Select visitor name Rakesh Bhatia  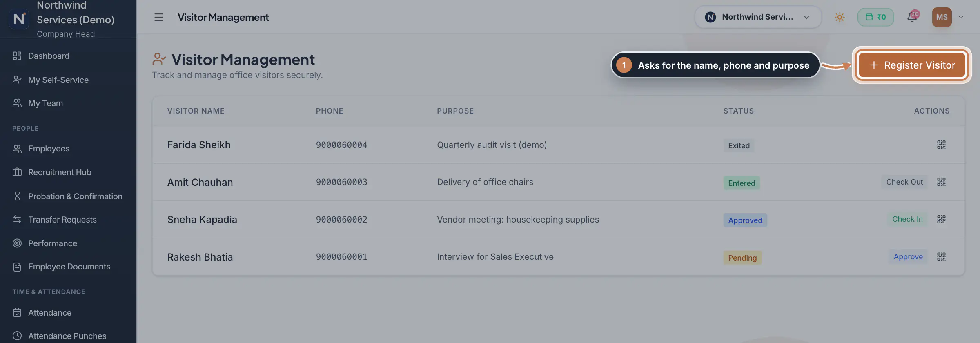tap(200, 257)
